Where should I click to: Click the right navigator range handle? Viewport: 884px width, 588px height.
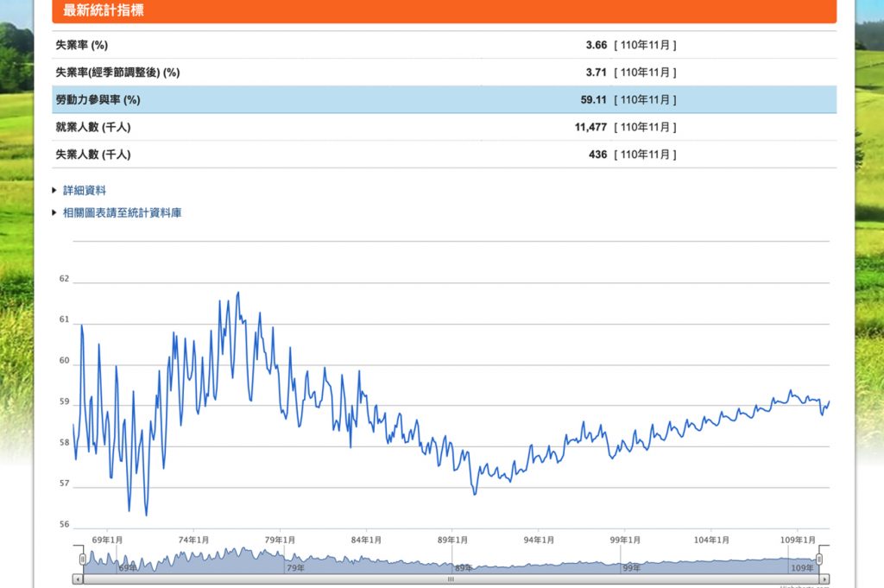(x=819, y=560)
